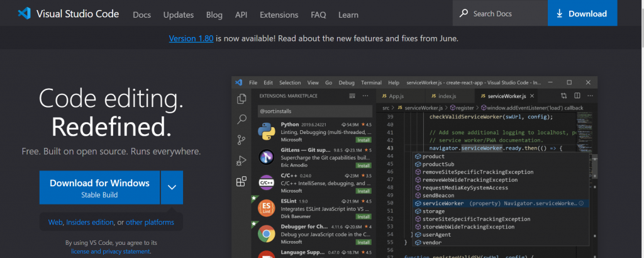The width and height of the screenshot is (644, 258).
Task: Go to the Blog page
Action: [x=214, y=15]
